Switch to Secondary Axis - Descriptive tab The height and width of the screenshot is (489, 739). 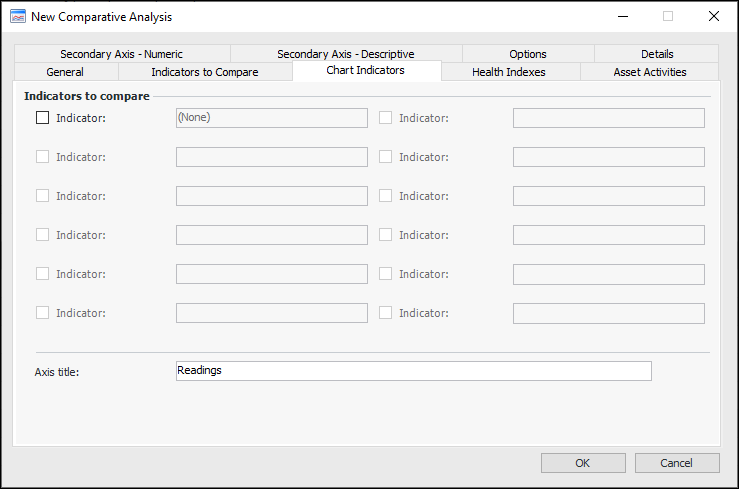click(345, 54)
